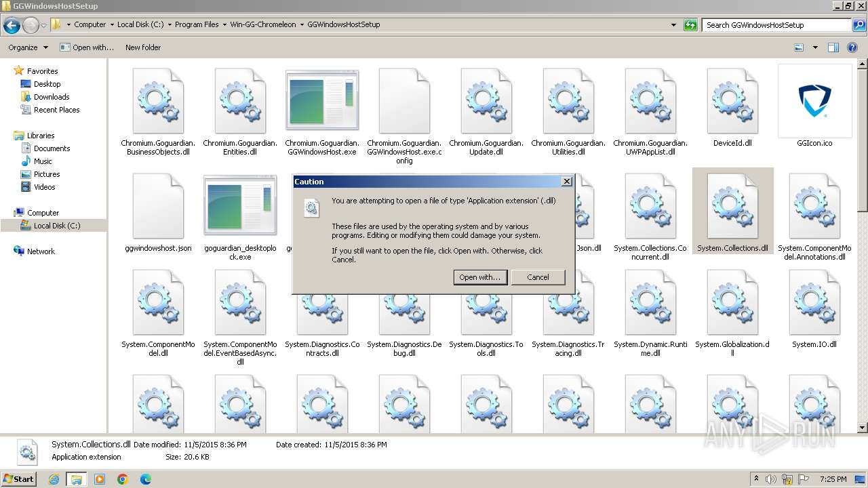The height and width of the screenshot is (488, 868).
Task: Select Chromium.Goguardian.Utilities.dll icon
Action: point(568,101)
